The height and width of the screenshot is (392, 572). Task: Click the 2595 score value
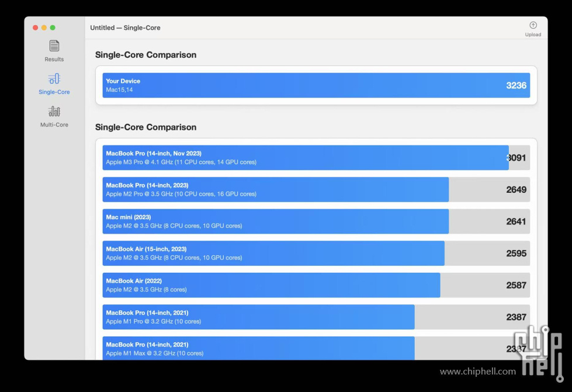pyautogui.click(x=516, y=253)
